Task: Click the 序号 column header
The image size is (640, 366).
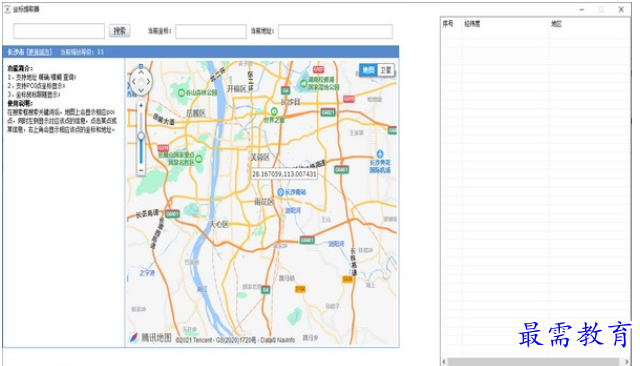Action: coord(448,24)
